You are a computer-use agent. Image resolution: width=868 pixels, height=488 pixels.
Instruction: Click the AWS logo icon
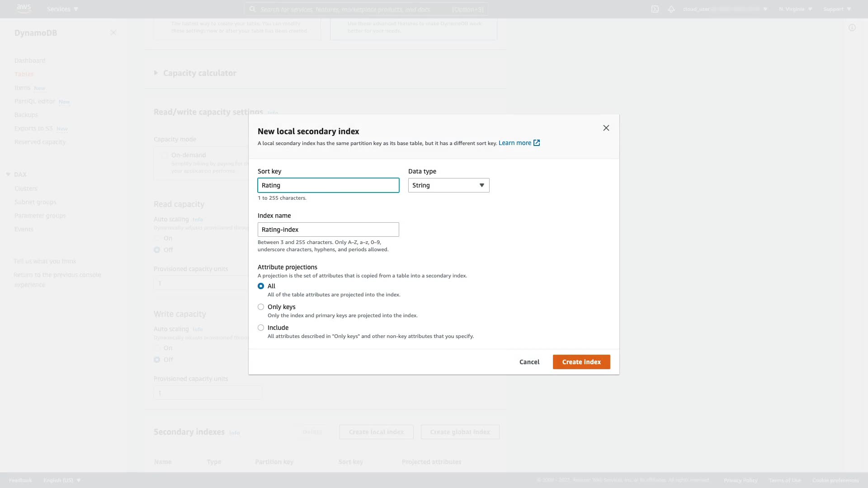click(24, 9)
